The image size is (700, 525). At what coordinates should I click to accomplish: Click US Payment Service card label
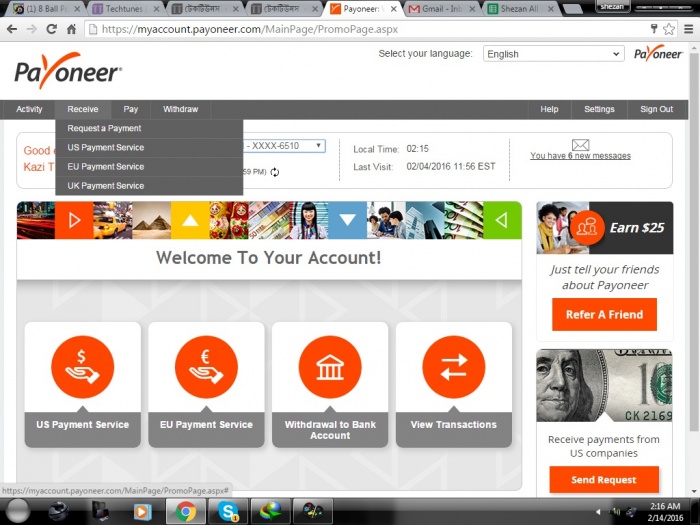(83, 425)
